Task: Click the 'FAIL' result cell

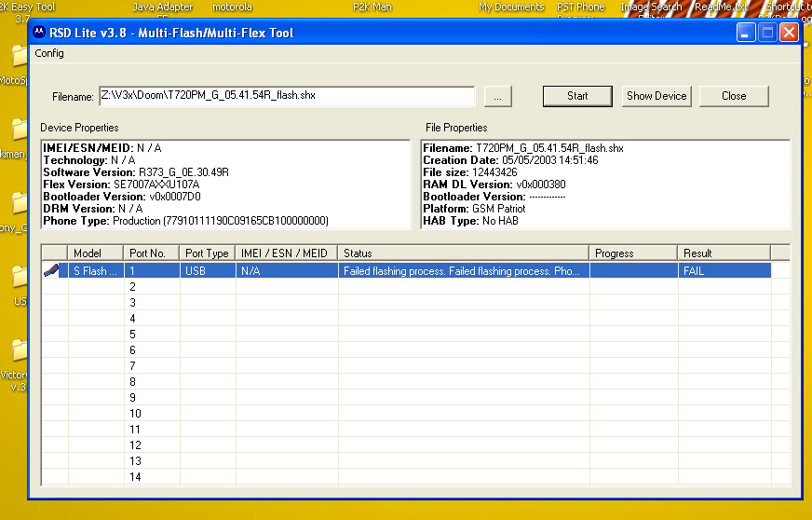Action: (724, 270)
